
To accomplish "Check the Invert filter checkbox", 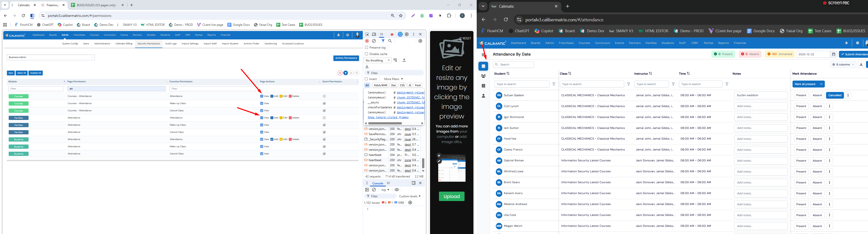I will tap(367, 79).
